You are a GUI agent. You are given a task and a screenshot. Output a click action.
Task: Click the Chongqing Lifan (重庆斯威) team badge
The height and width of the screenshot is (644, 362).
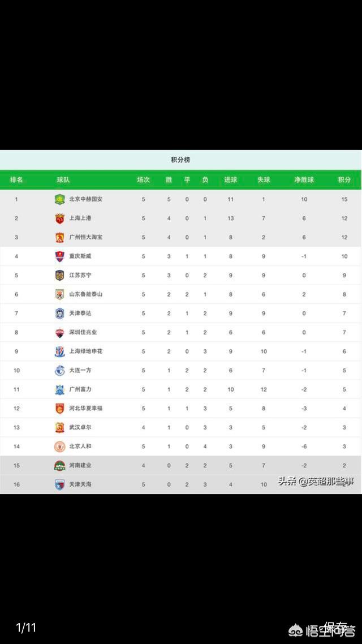pos(60,256)
